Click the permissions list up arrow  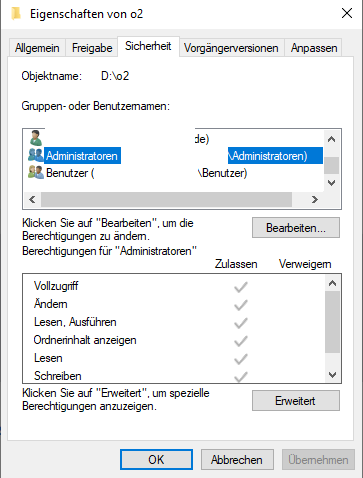coord(332,283)
